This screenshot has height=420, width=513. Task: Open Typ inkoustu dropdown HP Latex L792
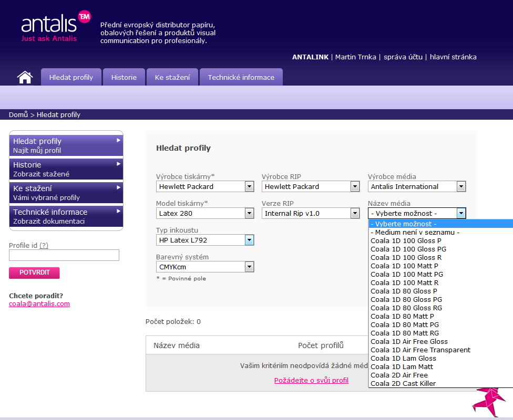205,240
